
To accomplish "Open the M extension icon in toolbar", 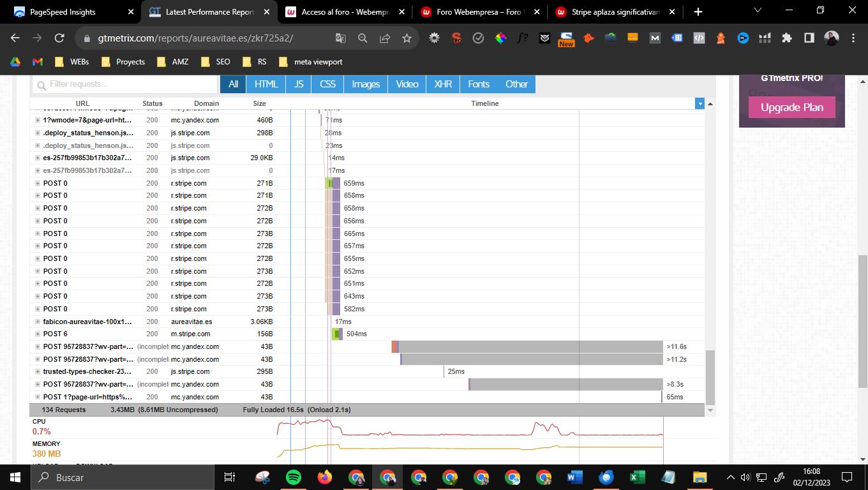I will (655, 38).
